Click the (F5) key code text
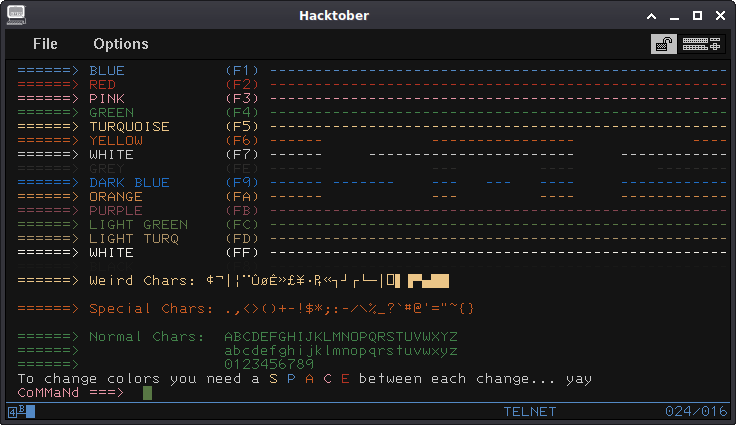The width and height of the screenshot is (736, 425). point(242,127)
